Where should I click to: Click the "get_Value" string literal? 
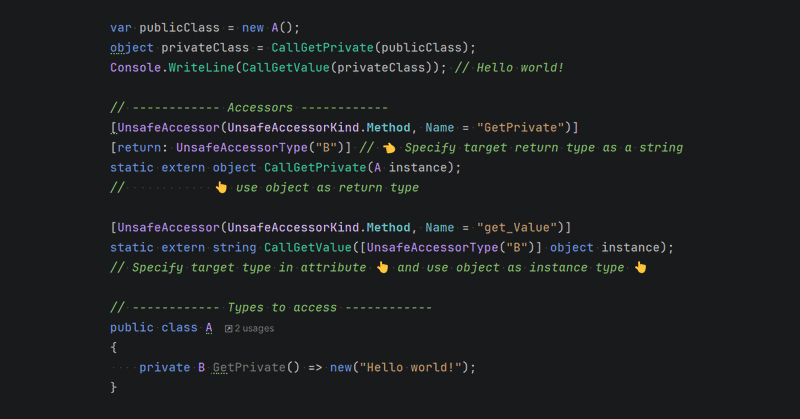pyautogui.click(x=517, y=227)
